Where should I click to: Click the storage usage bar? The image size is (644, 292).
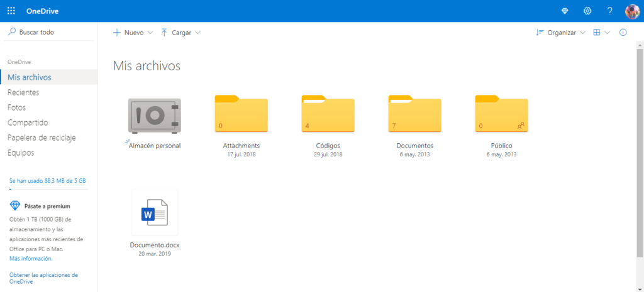point(48,188)
